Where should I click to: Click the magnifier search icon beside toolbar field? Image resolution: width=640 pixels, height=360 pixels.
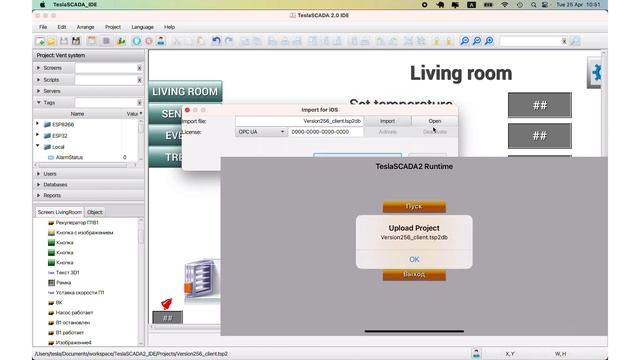[x=575, y=41]
